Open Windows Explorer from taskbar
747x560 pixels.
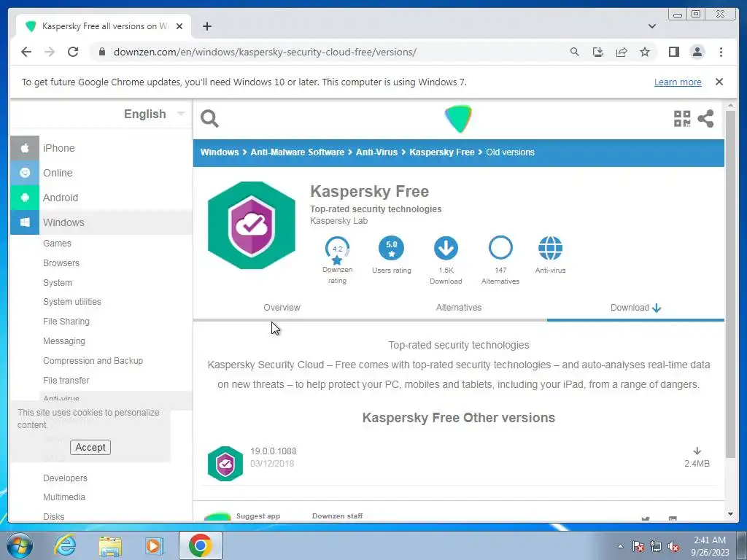pyautogui.click(x=110, y=545)
